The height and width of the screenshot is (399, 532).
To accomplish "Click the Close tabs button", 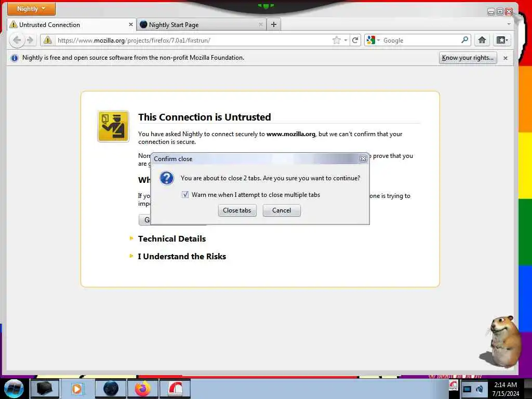I will [x=237, y=210].
